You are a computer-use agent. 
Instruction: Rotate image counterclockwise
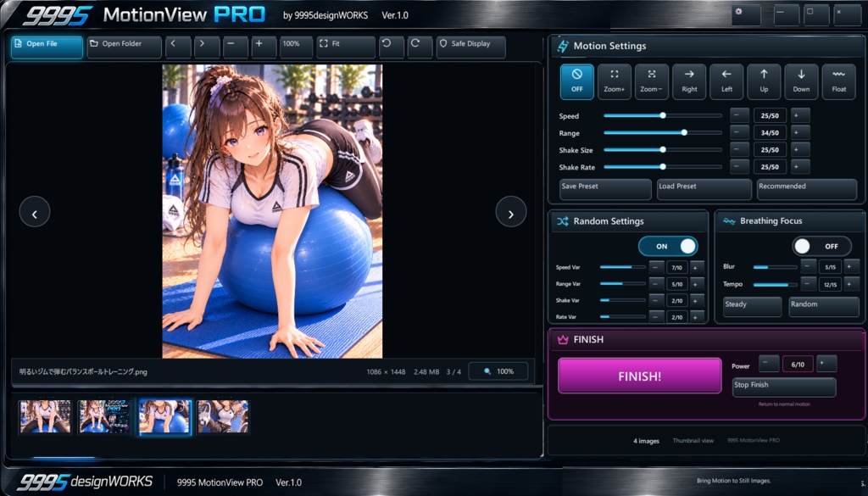coord(392,47)
